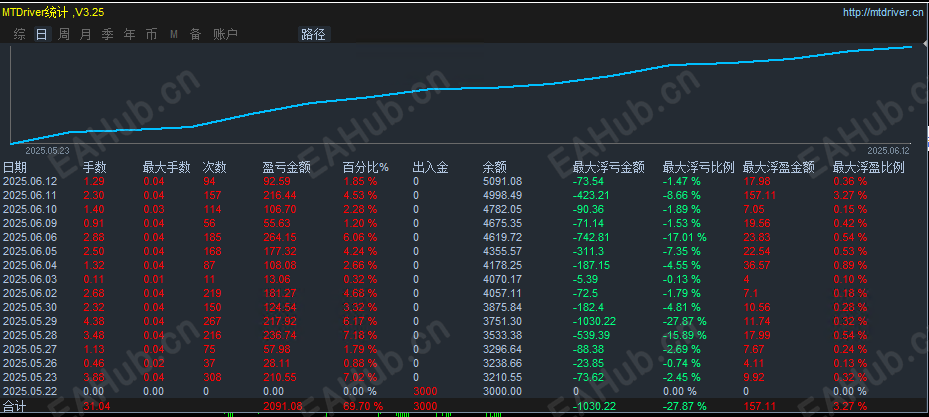Click total profit 2091.08
The image size is (929, 417).
click(x=281, y=406)
